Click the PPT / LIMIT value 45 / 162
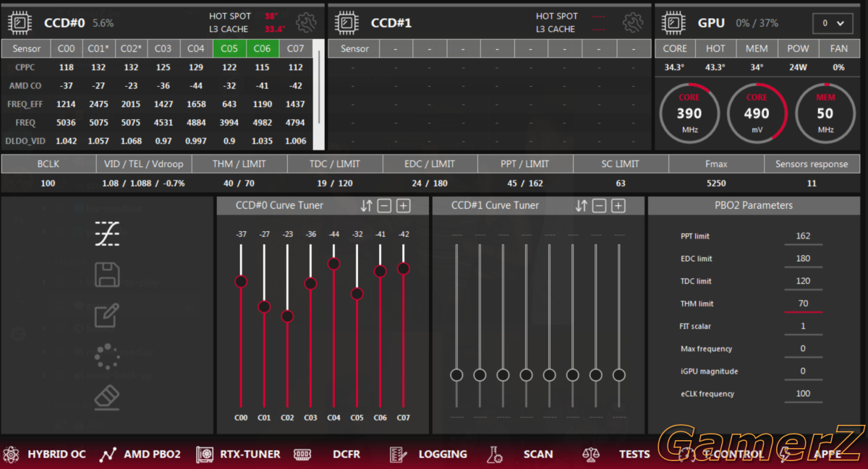This screenshot has width=868, height=469. click(525, 184)
